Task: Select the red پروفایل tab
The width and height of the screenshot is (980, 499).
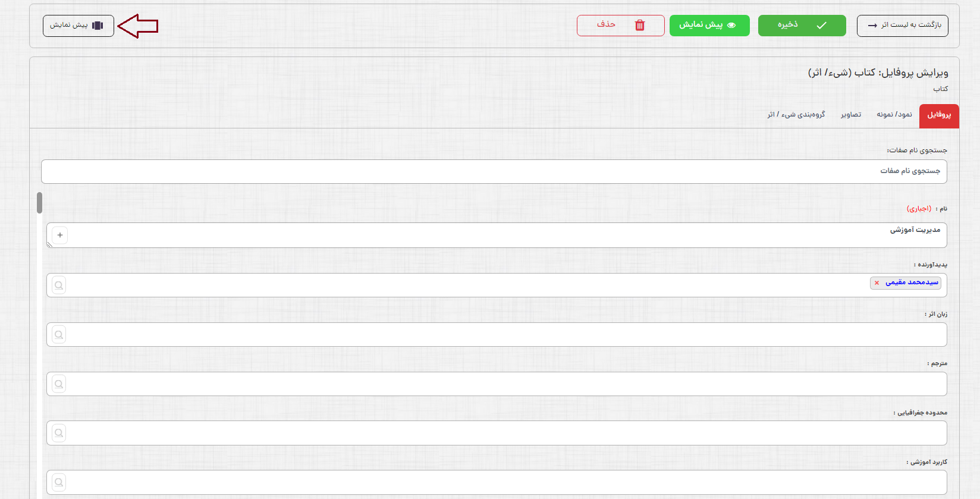Action: (939, 115)
